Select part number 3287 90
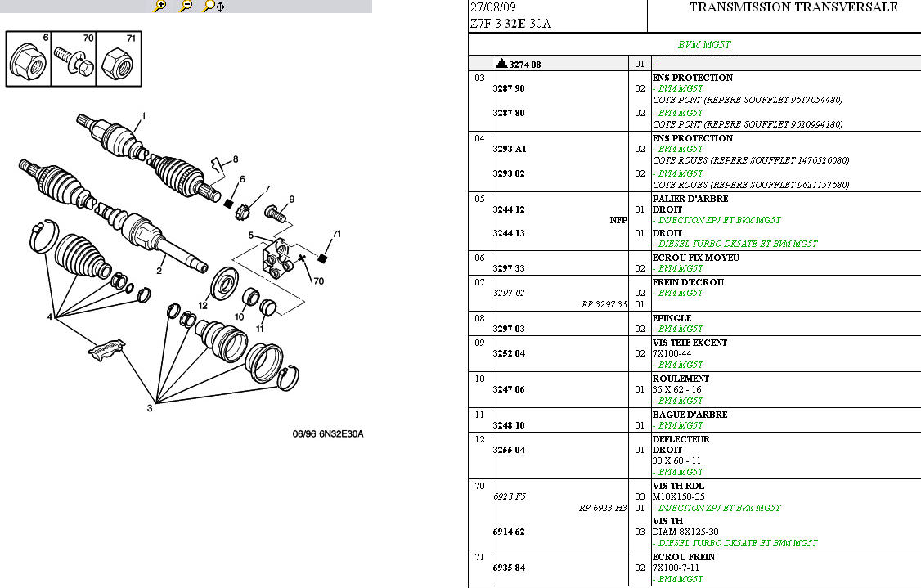Image resolution: width=921 pixels, height=588 pixels. point(509,88)
